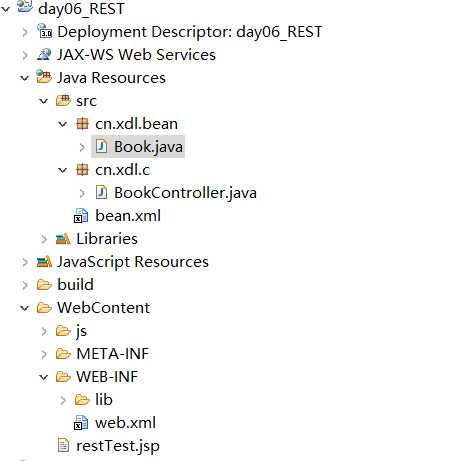The width and height of the screenshot is (464, 461).
Task: Select the 'js' folder name
Action: point(82,332)
